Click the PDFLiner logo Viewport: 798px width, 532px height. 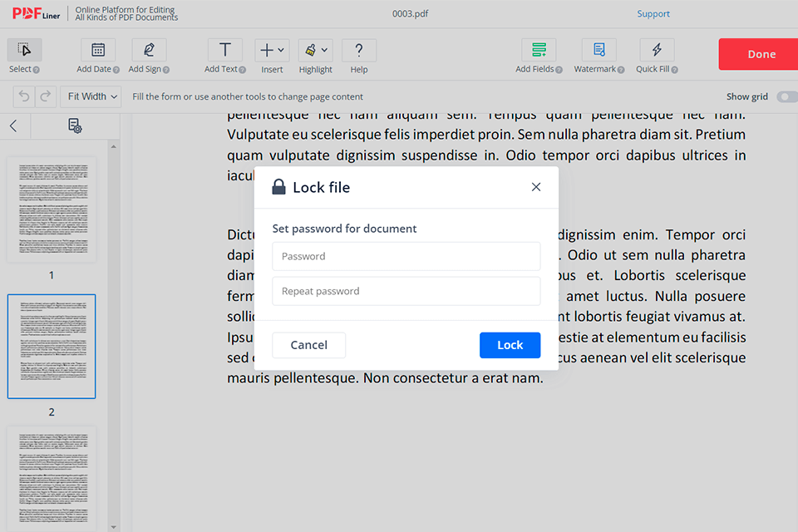[36, 14]
